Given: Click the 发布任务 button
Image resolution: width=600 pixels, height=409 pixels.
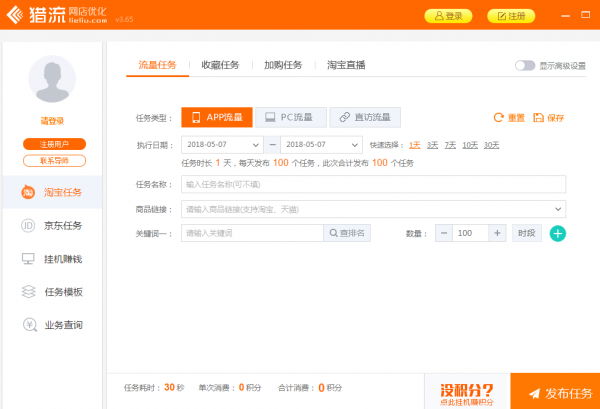Looking at the screenshot, I should [x=555, y=391].
